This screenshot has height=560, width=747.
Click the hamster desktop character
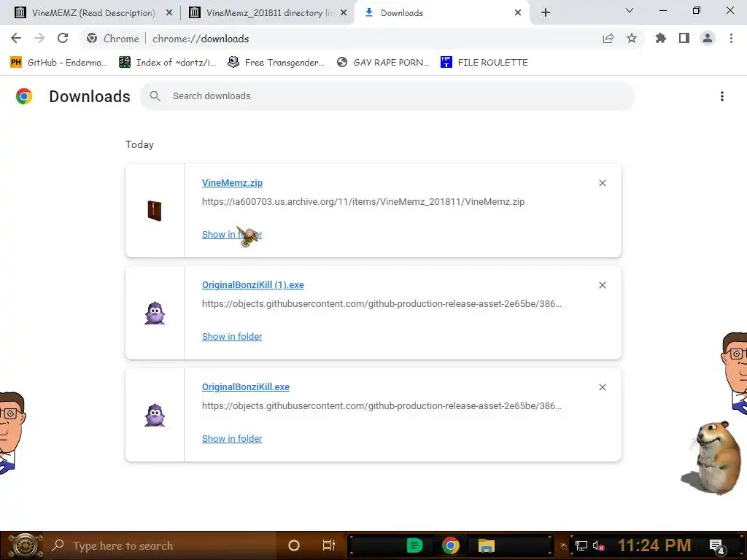coord(713,458)
